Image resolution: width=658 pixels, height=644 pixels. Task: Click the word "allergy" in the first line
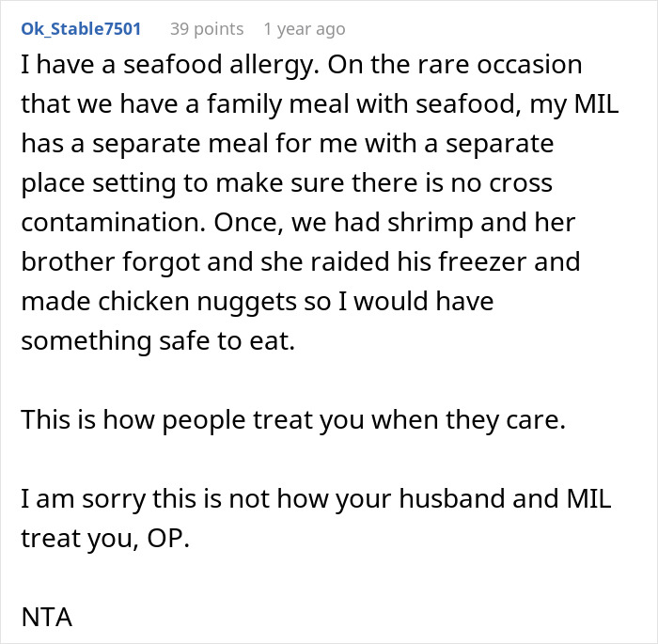click(265, 66)
